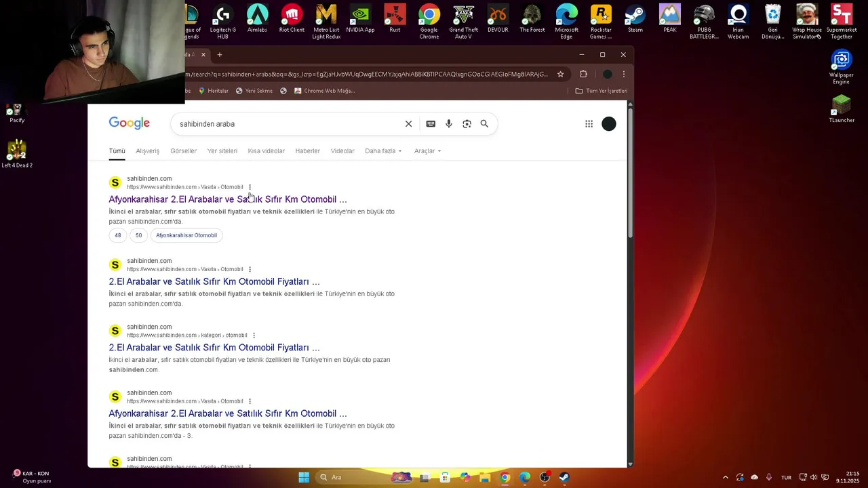Switch to the Alışveriş tab
868x488 pixels.
[147, 151]
